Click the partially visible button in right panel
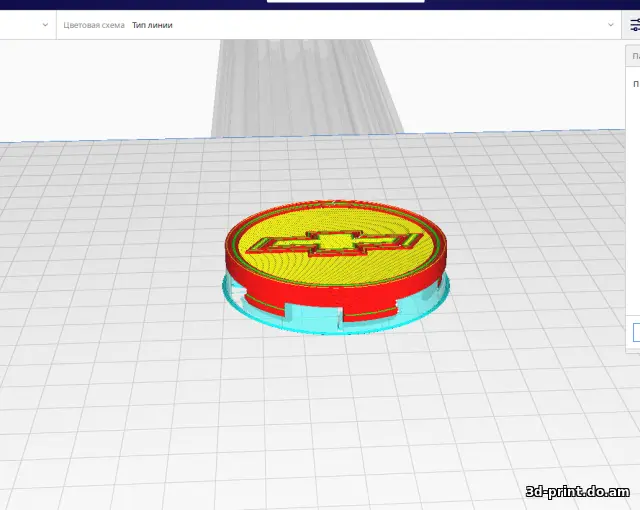The image size is (640, 510). click(x=636, y=332)
